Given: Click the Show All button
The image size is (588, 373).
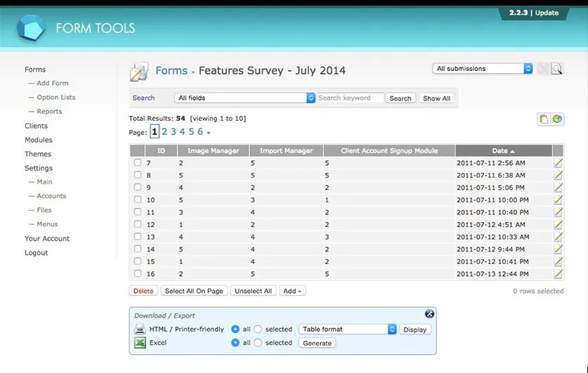Looking at the screenshot, I should pos(436,98).
